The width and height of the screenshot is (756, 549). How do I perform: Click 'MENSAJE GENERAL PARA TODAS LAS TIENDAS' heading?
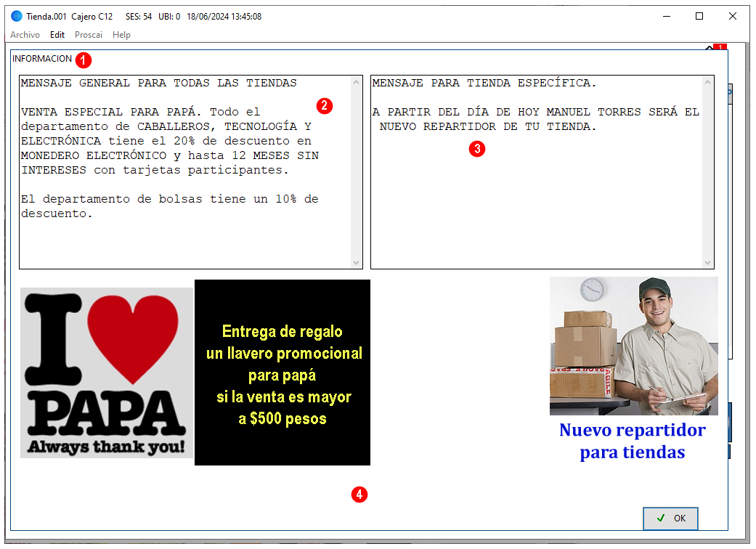pyautogui.click(x=158, y=83)
